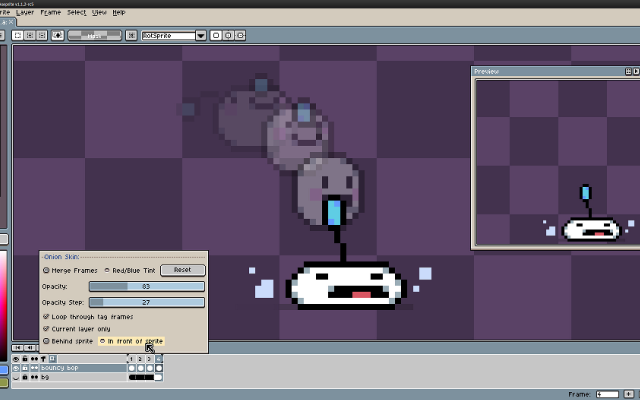Click the continuous cels icon in timeline header

(x=34, y=359)
